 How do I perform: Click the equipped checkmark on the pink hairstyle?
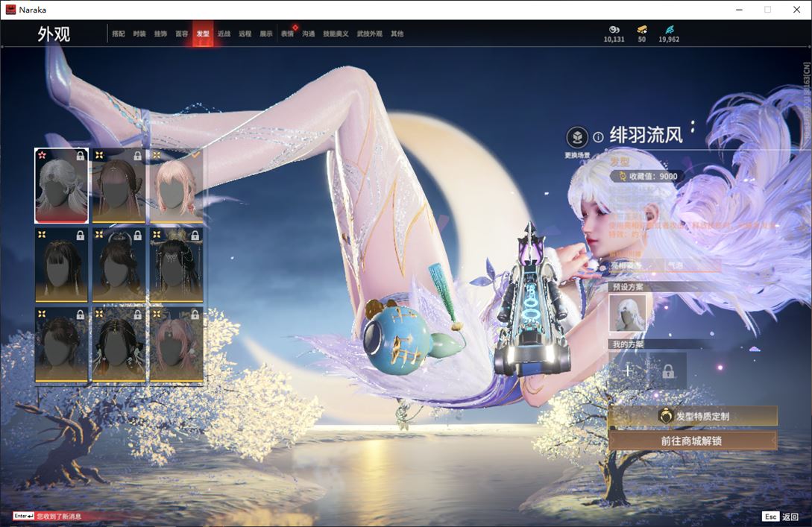(x=195, y=154)
